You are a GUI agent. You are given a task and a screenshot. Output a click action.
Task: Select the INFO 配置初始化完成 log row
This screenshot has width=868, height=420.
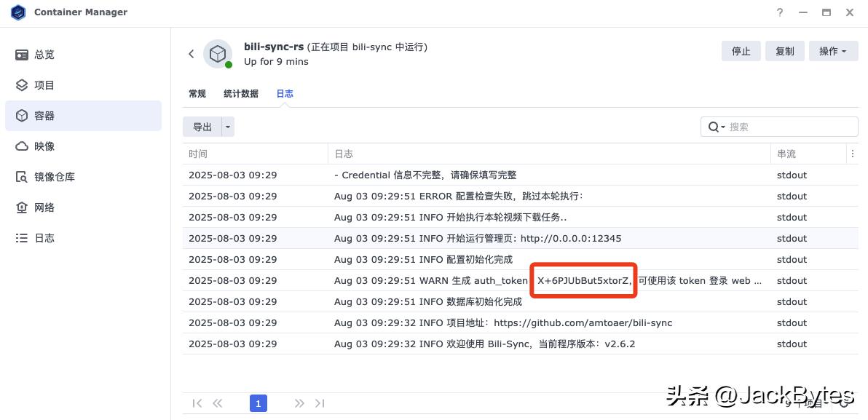point(521,260)
